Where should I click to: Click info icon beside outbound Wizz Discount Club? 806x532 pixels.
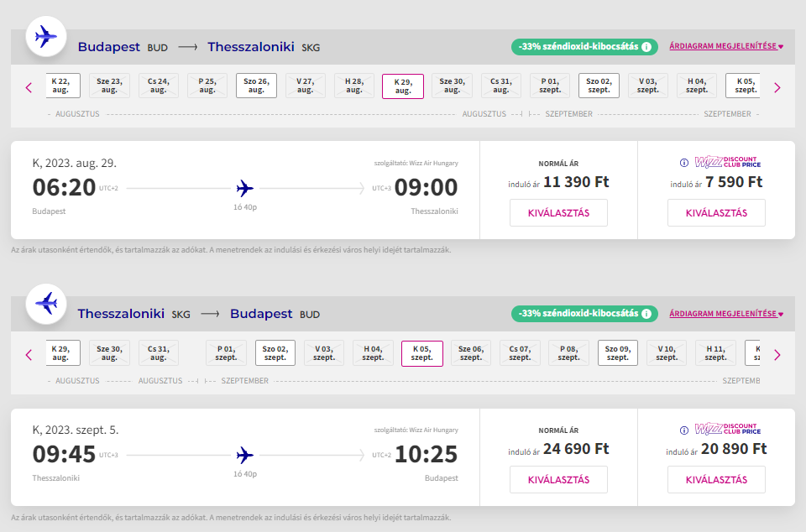(x=684, y=163)
